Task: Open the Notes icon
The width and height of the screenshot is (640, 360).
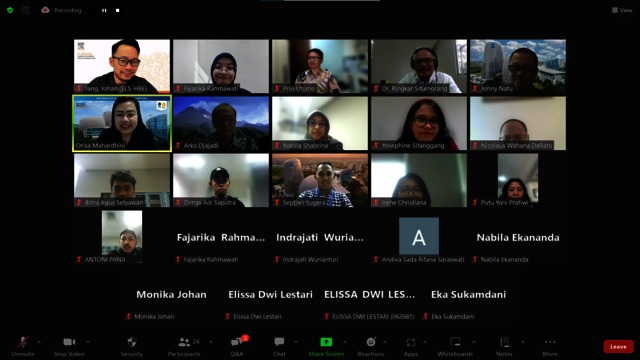Action: coord(504,342)
